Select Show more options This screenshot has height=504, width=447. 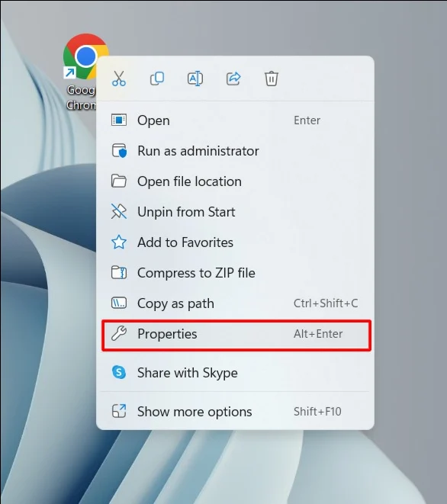coord(236,412)
